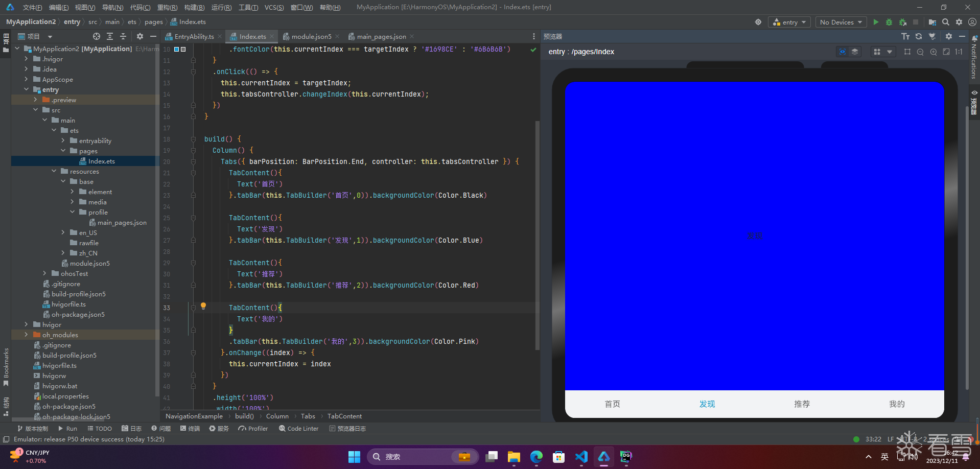Click the gray color swatch on line 10 gutter
The image size is (980, 469).
click(183, 49)
